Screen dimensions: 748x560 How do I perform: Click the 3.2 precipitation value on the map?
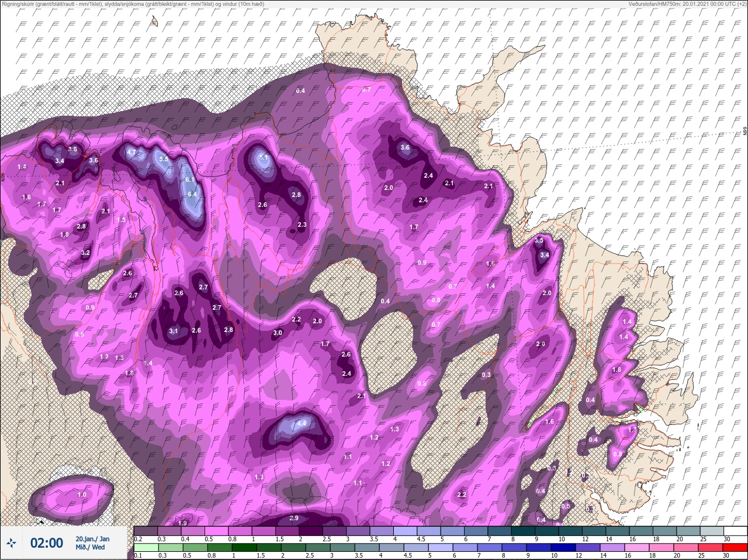[85, 253]
